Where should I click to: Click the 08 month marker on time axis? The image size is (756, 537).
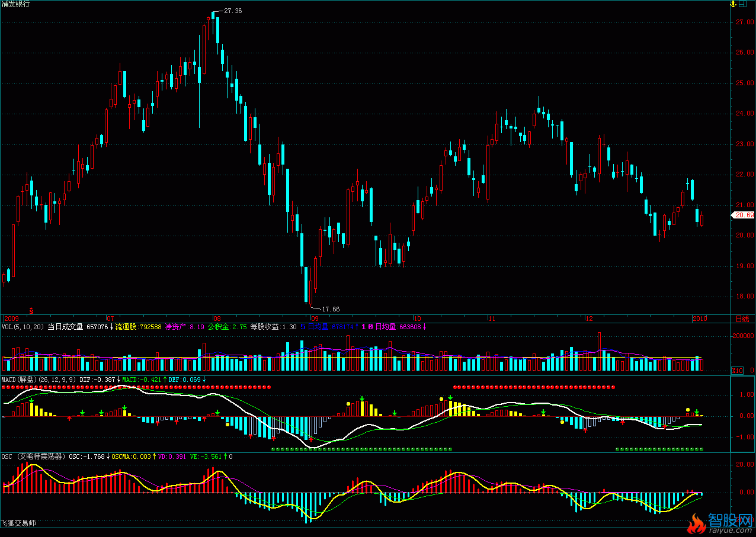[x=217, y=318]
